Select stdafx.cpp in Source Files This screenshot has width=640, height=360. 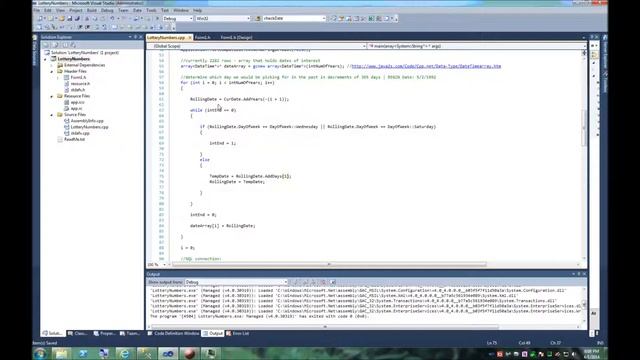[x=80, y=133]
